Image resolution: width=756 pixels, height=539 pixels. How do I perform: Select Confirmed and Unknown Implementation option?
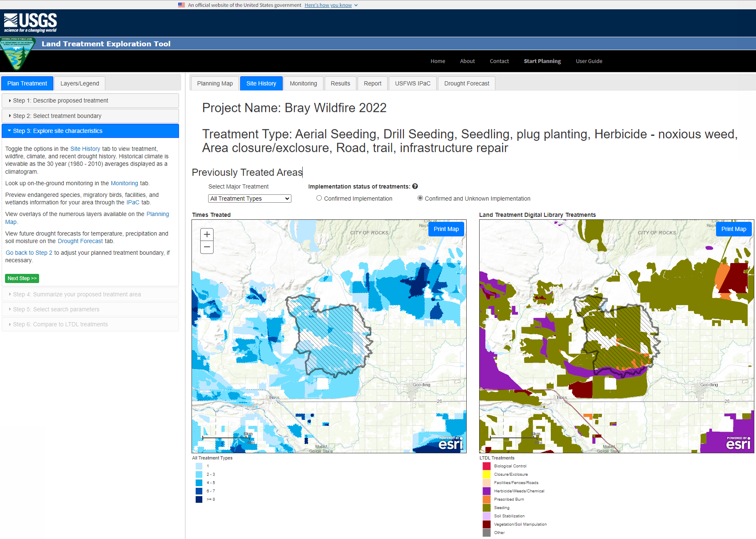tap(420, 198)
